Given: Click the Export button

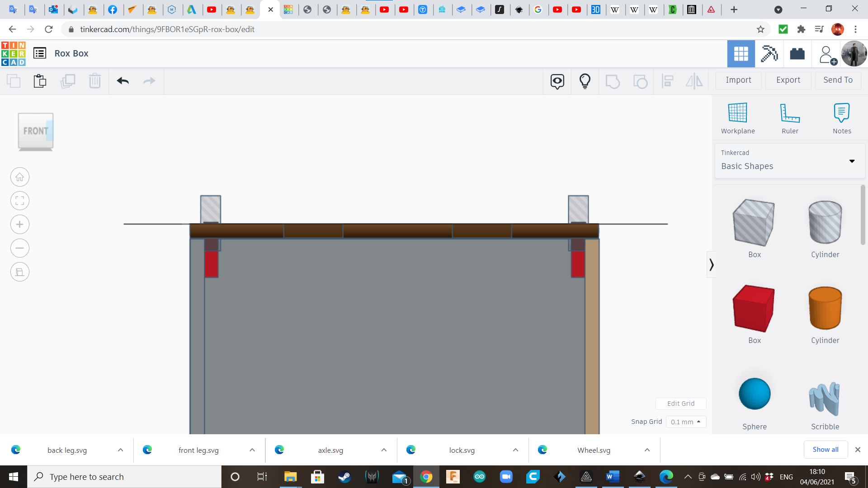Looking at the screenshot, I should click(788, 80).
